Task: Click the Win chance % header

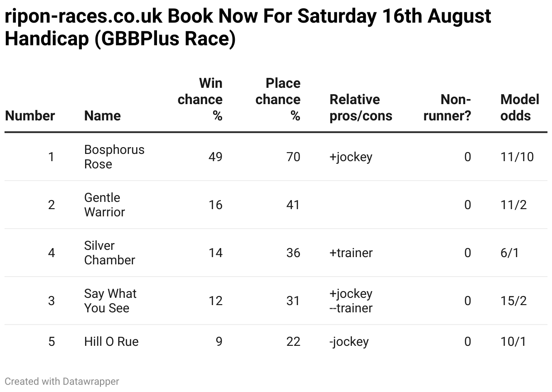Action: coord(200,99)
